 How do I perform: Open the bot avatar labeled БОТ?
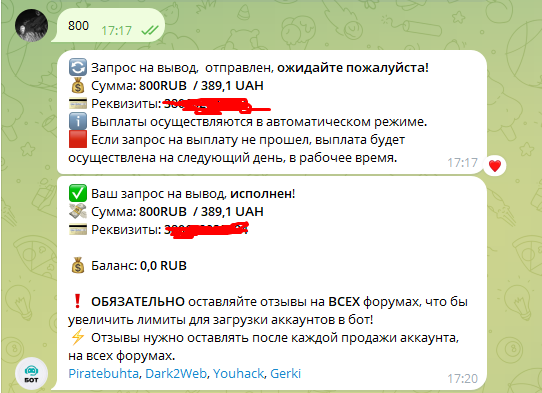click(x=31, y=374)
